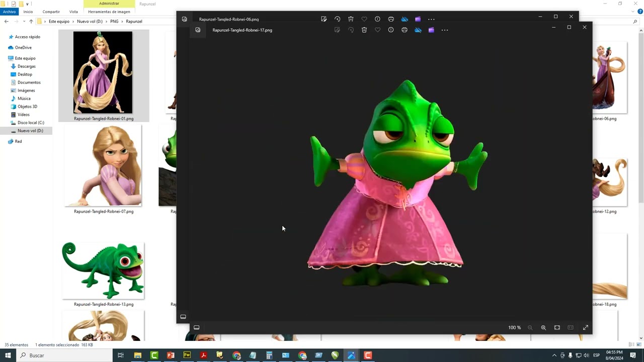The width and height of the screenshot is (644, 362).
Task: Open image info in the Robnei-17 Photos window
Action: click(391, 30)
